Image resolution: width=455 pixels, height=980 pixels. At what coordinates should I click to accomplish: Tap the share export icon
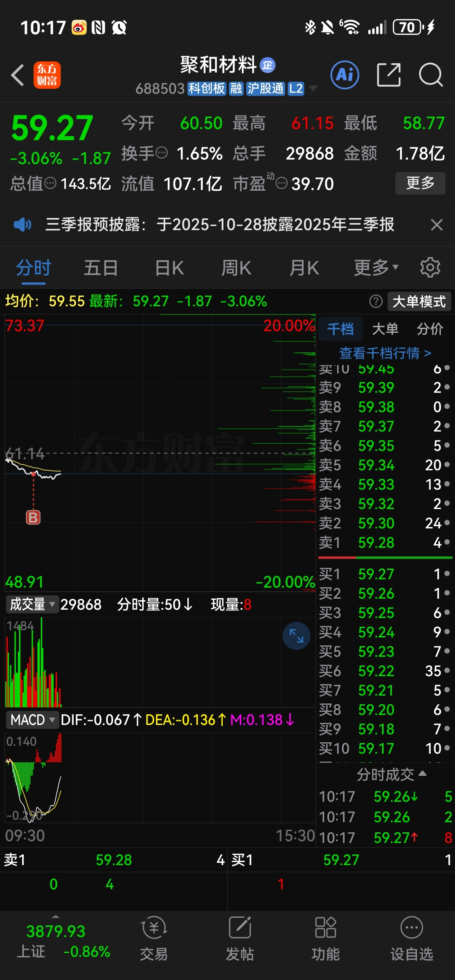(389, 75)
